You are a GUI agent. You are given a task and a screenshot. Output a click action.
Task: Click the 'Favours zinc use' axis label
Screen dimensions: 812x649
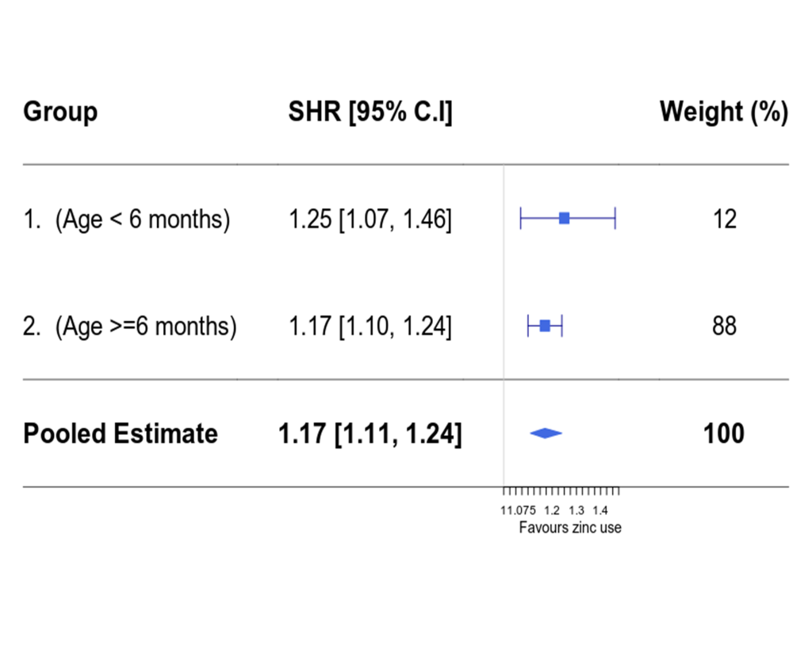[570, 528]
